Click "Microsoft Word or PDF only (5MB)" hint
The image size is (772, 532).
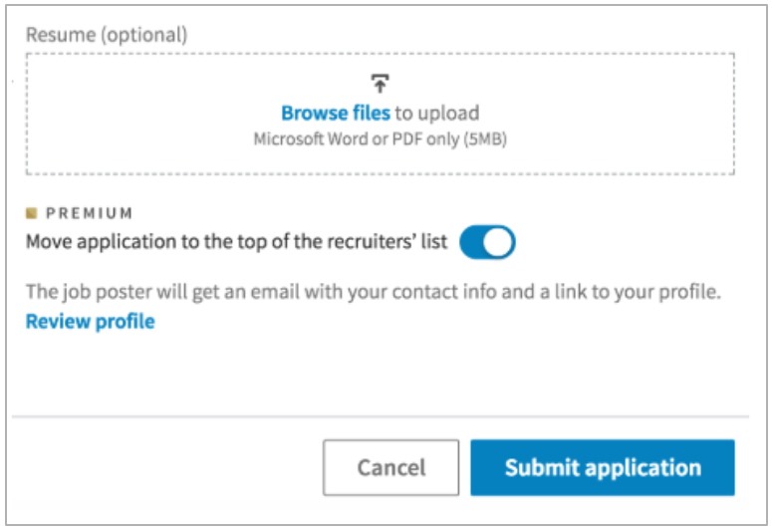[x=381, y=138]
